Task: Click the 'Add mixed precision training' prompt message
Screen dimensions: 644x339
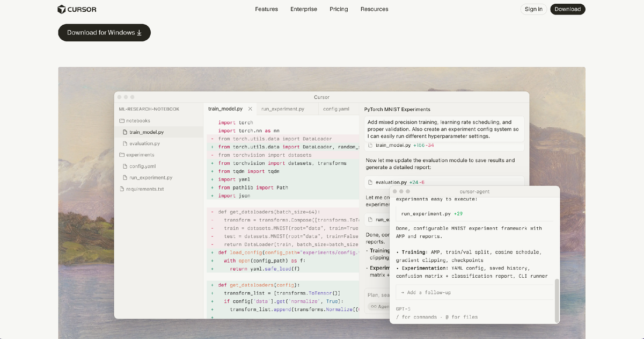Action: click(444, 129)
